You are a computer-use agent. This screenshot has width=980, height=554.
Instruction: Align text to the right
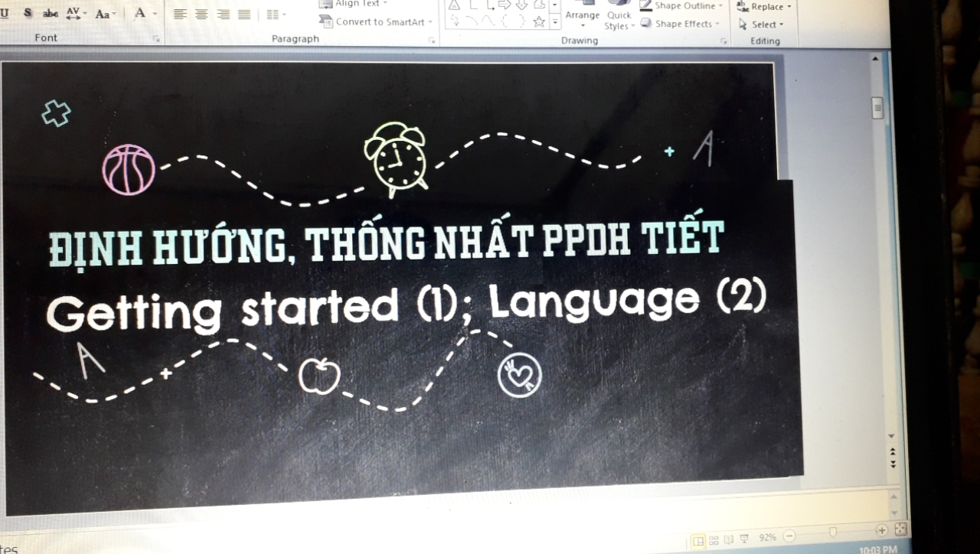223,14
